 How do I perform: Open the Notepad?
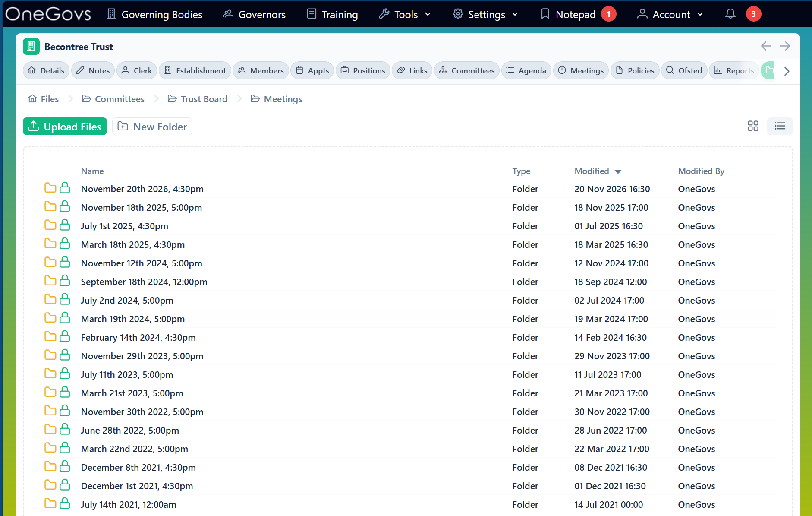point(568,14)
